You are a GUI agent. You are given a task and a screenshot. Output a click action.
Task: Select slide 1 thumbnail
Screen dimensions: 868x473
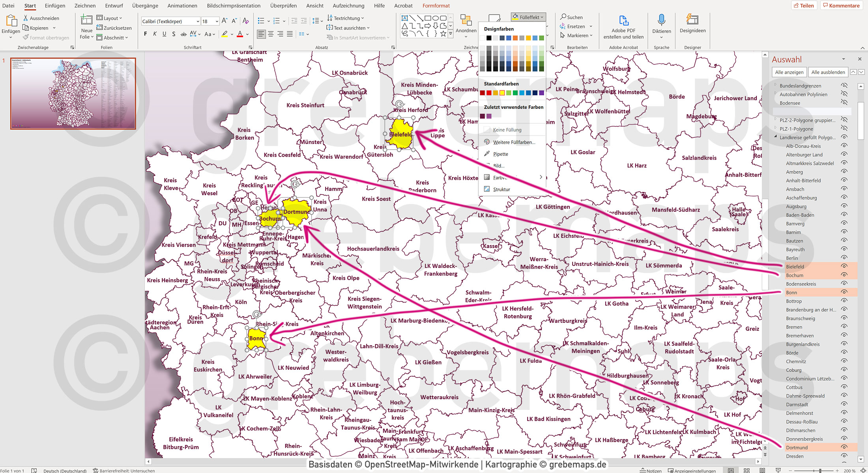(x=73, y=93)
